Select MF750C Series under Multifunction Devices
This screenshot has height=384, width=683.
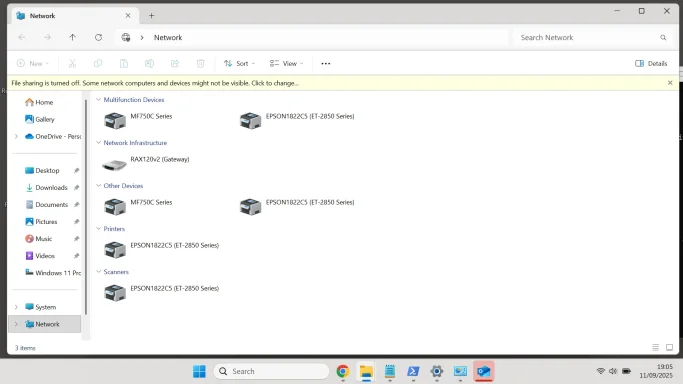[138, 120]
